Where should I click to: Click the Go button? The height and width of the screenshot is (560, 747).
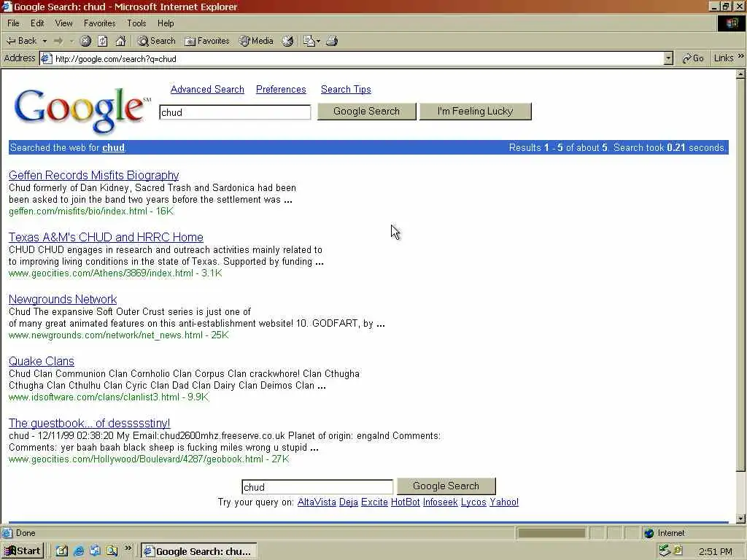coord(693,58)
